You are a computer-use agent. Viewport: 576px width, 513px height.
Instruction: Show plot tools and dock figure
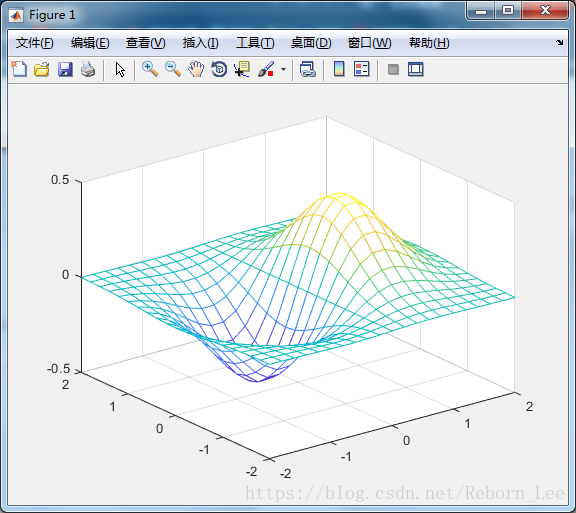click(416, 69)
